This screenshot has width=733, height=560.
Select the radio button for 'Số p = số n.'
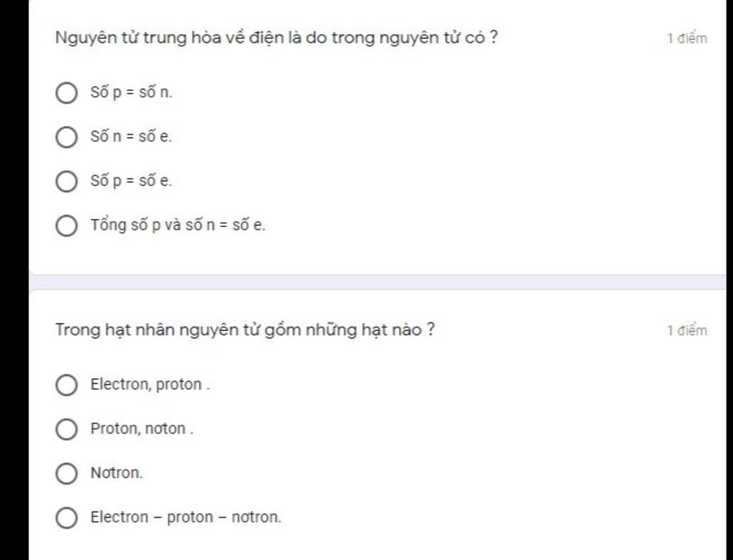67,92
